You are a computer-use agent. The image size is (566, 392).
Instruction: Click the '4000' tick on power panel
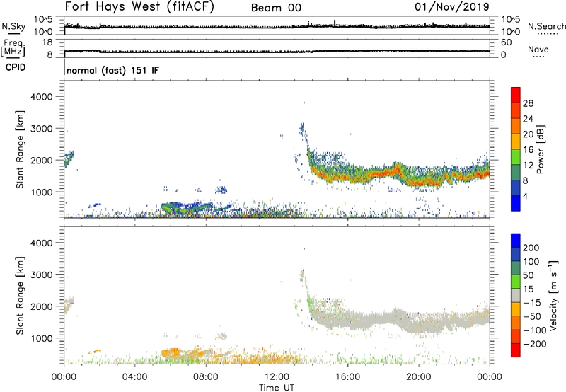pos(42,97)
